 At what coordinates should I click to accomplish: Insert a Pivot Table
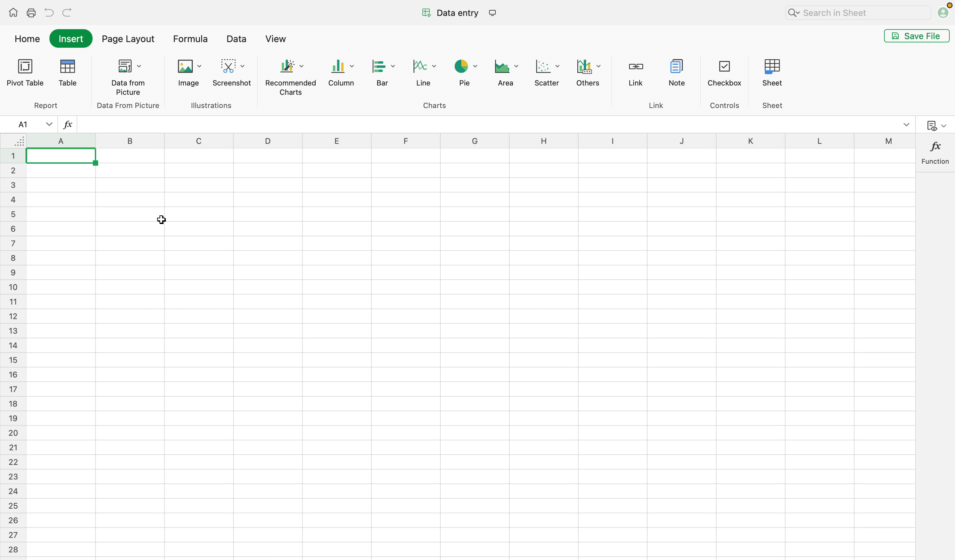(x=25, y=73)
